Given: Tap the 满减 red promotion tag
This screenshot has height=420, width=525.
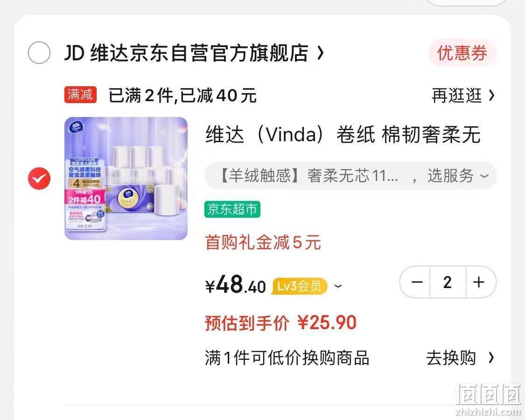Looking at the screenshot, I should (80, 95).
